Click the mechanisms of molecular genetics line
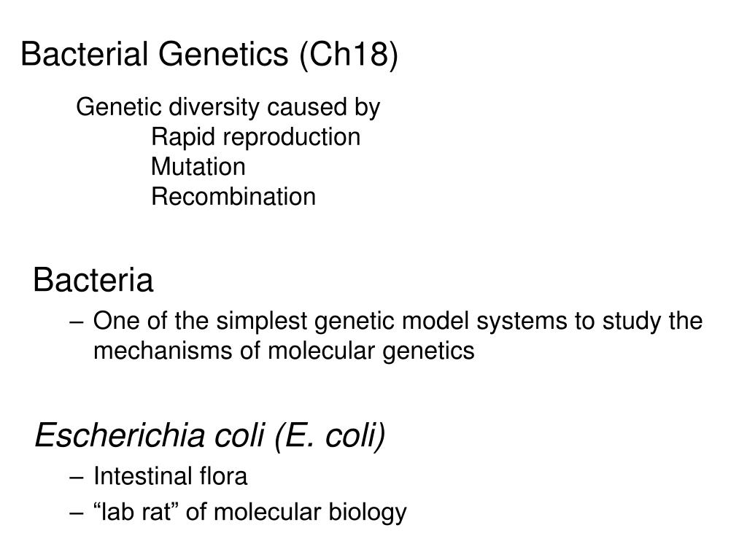This screenshot has height=560, width=747. [284, 351]
